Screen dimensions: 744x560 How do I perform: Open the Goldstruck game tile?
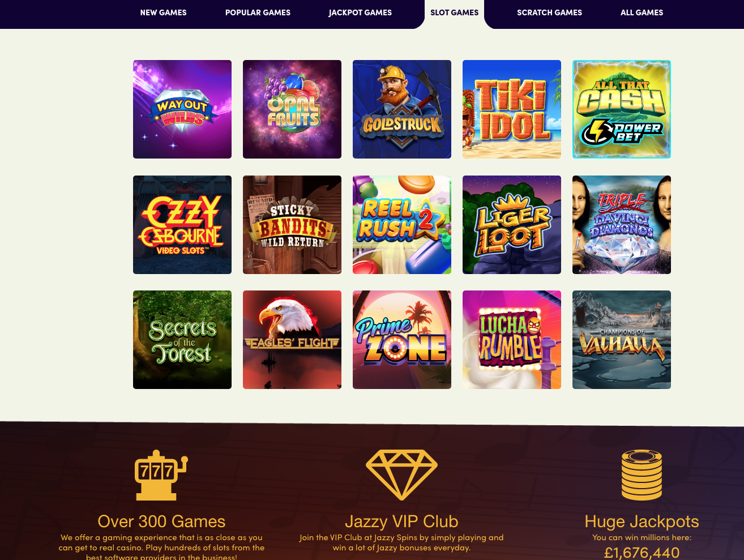pos(402,109)
